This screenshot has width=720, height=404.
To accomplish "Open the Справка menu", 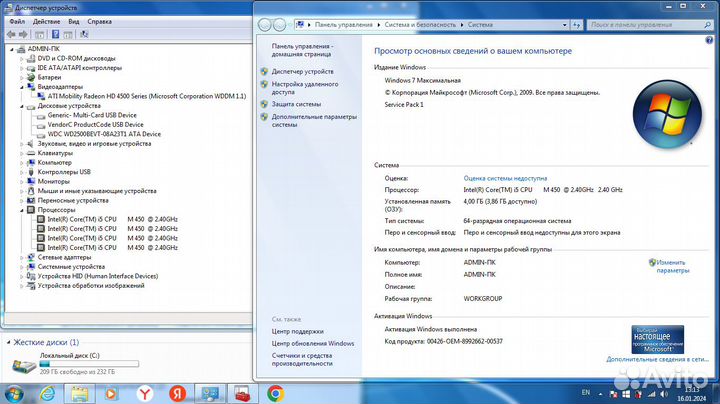I will pos(99,22).
